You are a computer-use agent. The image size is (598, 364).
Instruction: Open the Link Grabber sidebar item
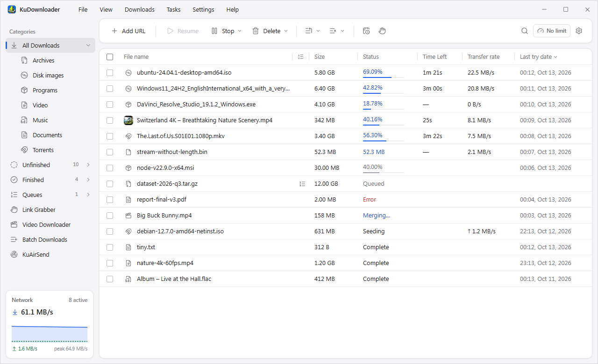tap(50, 210)
